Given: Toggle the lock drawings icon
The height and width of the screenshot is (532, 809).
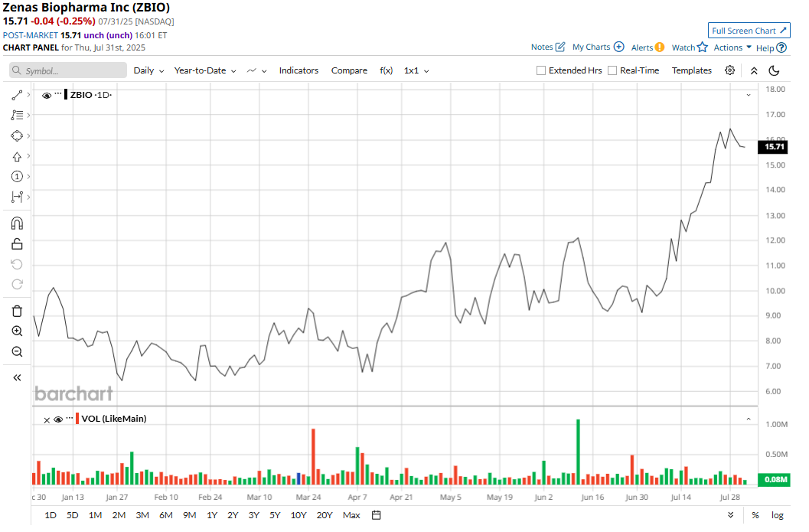Looking at the screenshot, I should [x=17, y=243].
